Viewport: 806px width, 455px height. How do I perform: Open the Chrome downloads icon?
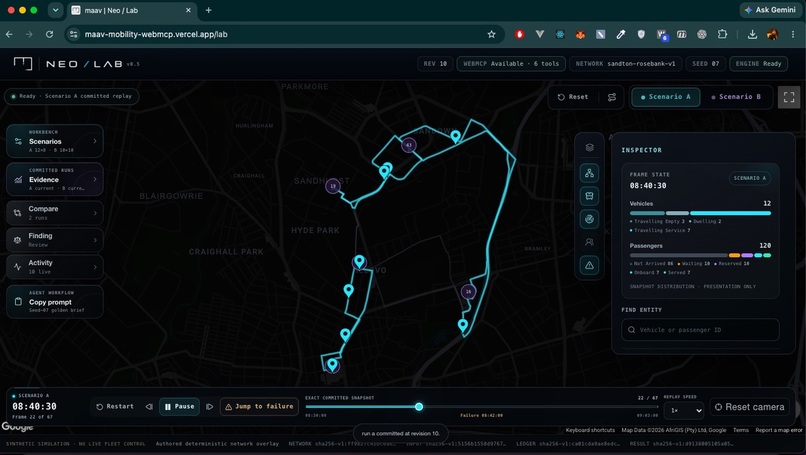[752, 34]
